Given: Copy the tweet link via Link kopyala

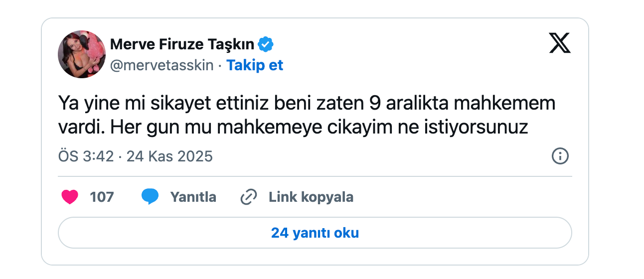Looking at the screenshot, I should click(x=311, y=197).
